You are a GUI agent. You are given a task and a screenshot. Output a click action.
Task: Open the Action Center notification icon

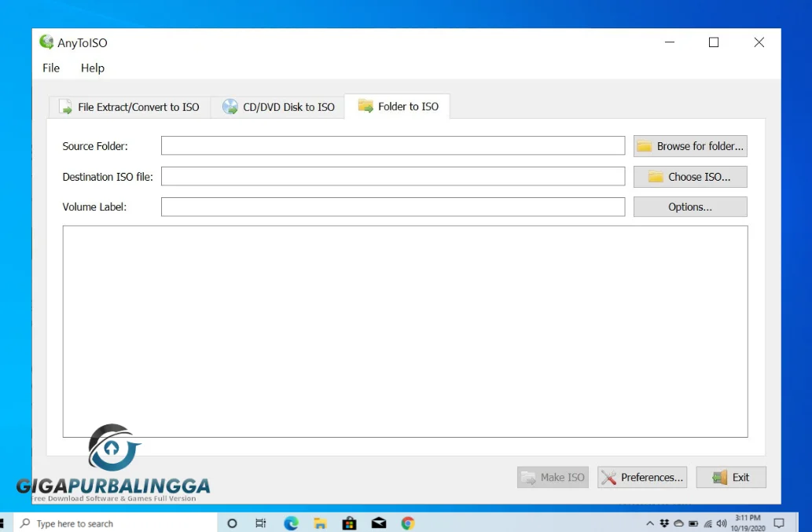[x=779, y=523]
